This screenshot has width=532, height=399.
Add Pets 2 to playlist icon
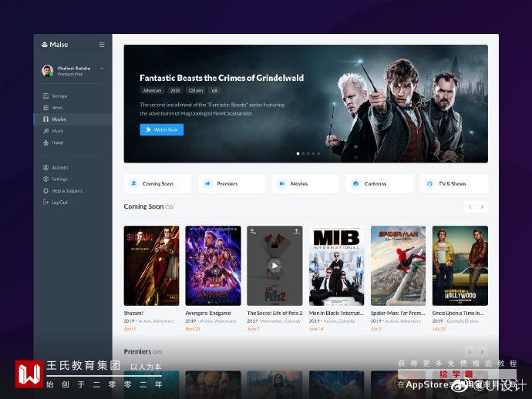click(x=253, y=231)
